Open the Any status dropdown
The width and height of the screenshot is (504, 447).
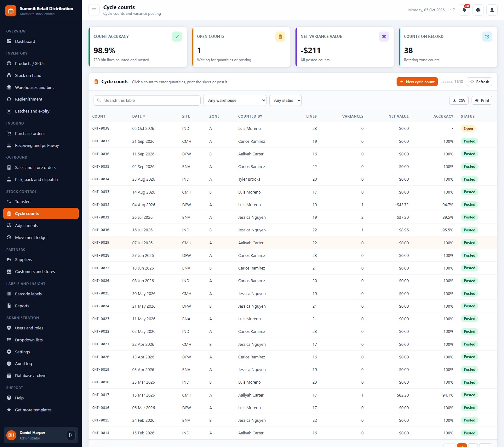coord(285,100)
